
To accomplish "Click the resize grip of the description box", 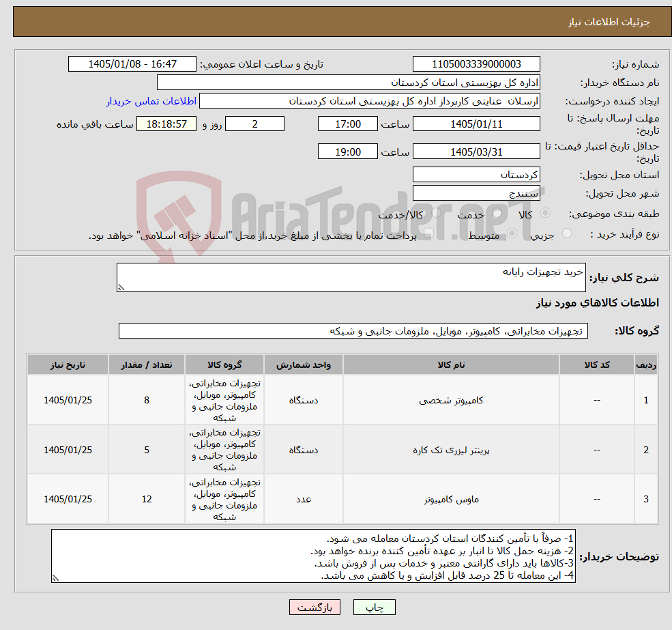I will 121,287.
